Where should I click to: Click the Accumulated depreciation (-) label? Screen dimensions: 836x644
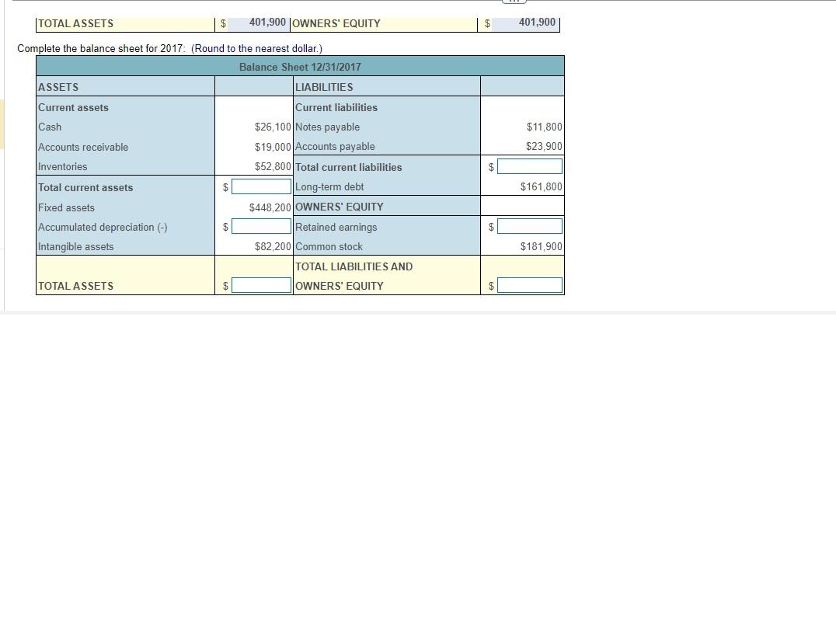103,227
